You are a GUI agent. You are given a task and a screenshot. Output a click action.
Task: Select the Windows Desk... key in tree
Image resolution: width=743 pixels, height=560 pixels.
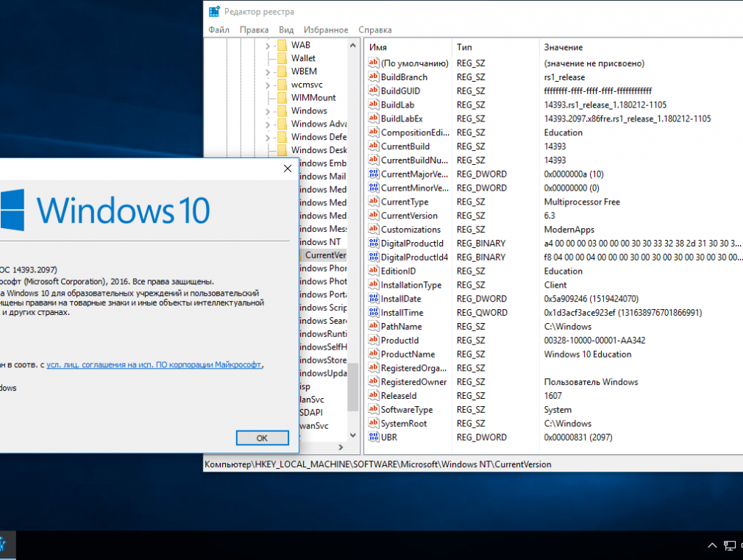[x=319, y=150]
